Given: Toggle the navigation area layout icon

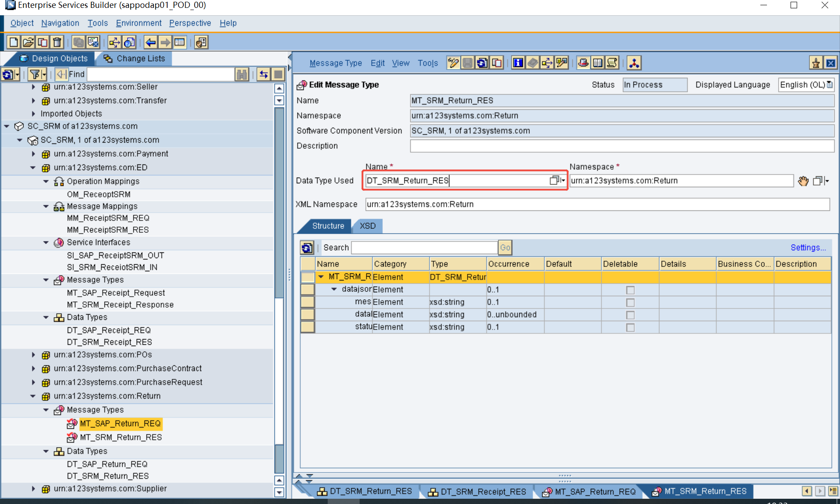Looking at the screenshot, I should 179,42.
